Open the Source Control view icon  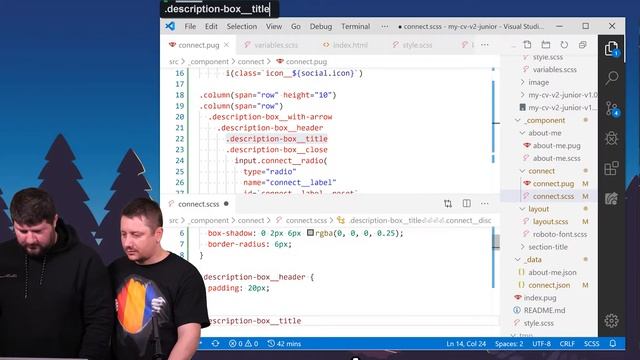point(611,109)
